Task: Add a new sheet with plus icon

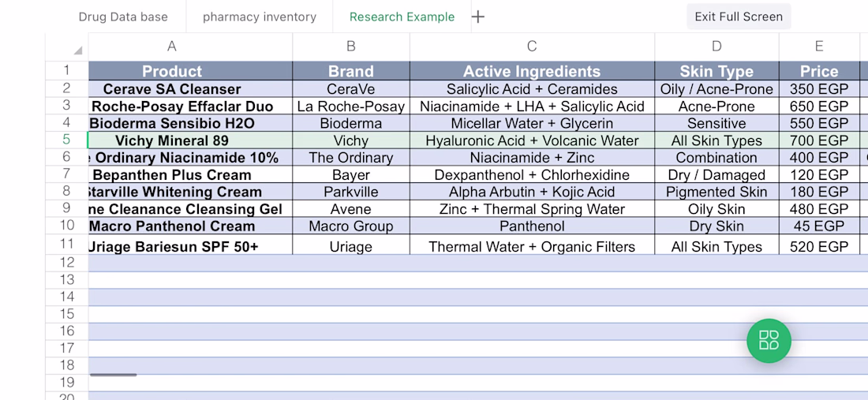Action: 477,17
